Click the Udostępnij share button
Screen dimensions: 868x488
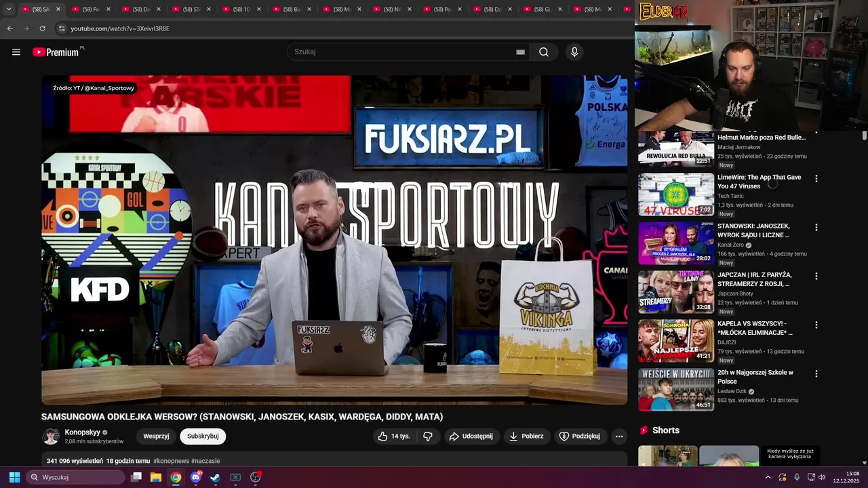tap(472, 436)
